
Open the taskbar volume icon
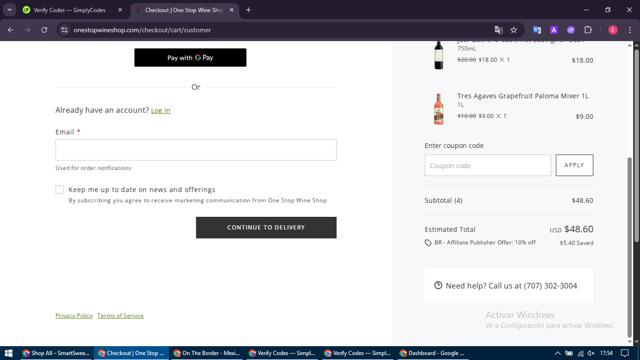coord(591,353)
